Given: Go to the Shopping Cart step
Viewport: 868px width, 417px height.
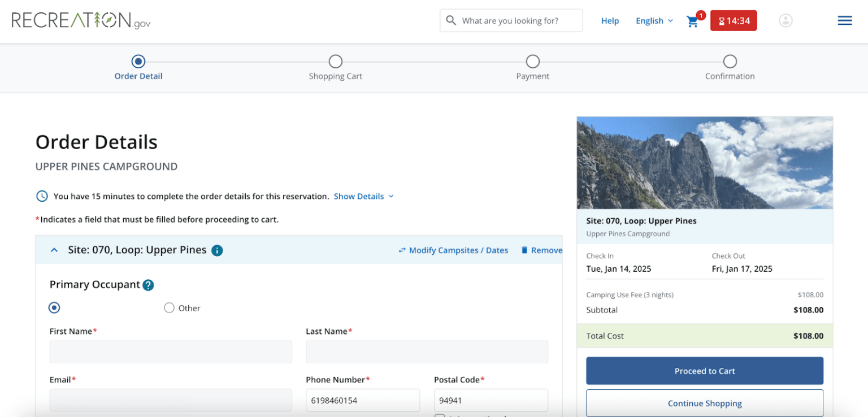Looking at the screenshot, I should coord(335,62).
